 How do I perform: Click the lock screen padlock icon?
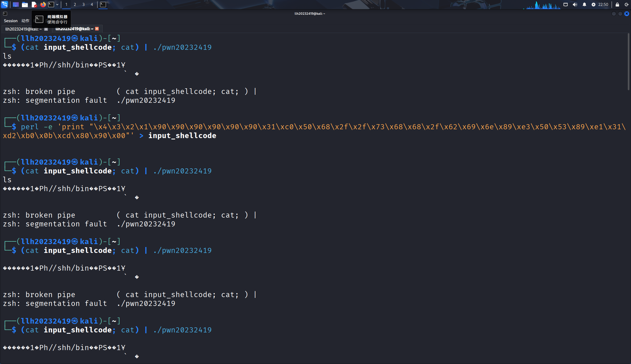pyautogui.click(x=617, y=4)
